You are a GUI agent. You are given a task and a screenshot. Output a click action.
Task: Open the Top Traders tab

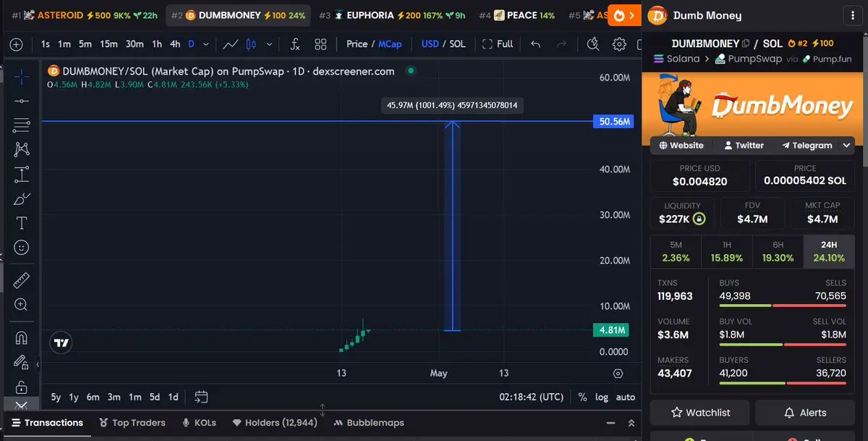click(132, 423)
